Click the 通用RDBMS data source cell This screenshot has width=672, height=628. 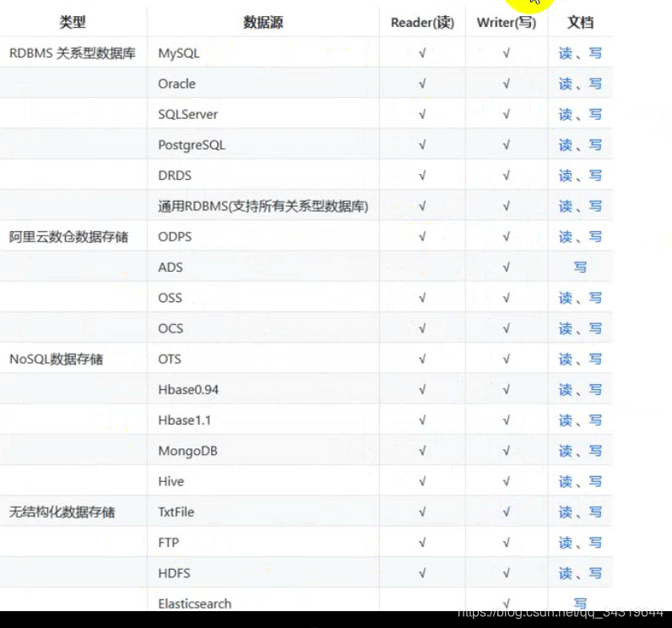[x=263, y=206]
